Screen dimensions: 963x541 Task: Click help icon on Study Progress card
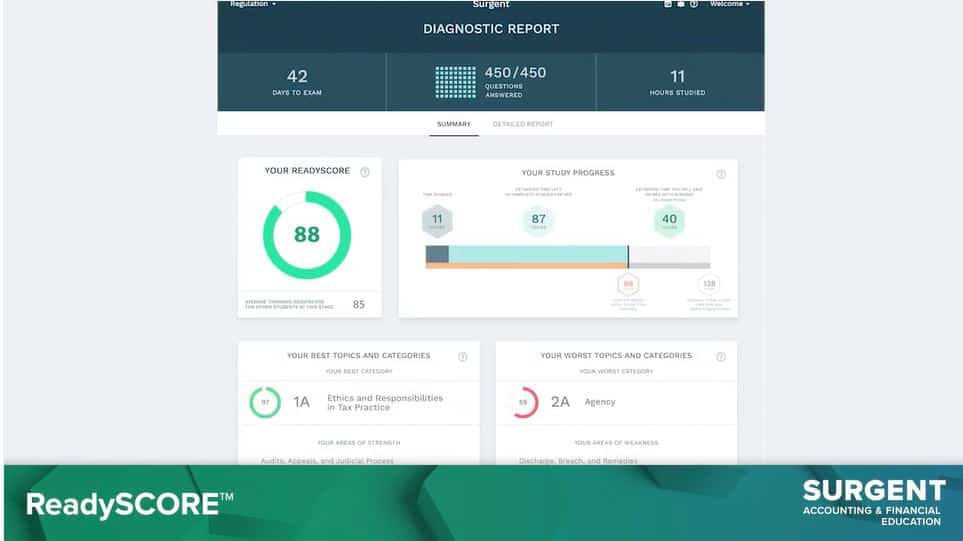(x=721, y=174)
